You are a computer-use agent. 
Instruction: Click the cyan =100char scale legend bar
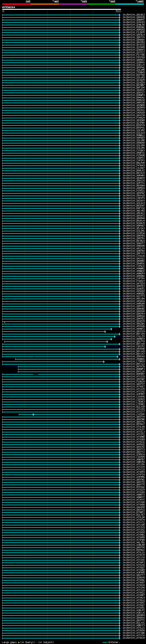pyautogui.click(x=105, y=642)
